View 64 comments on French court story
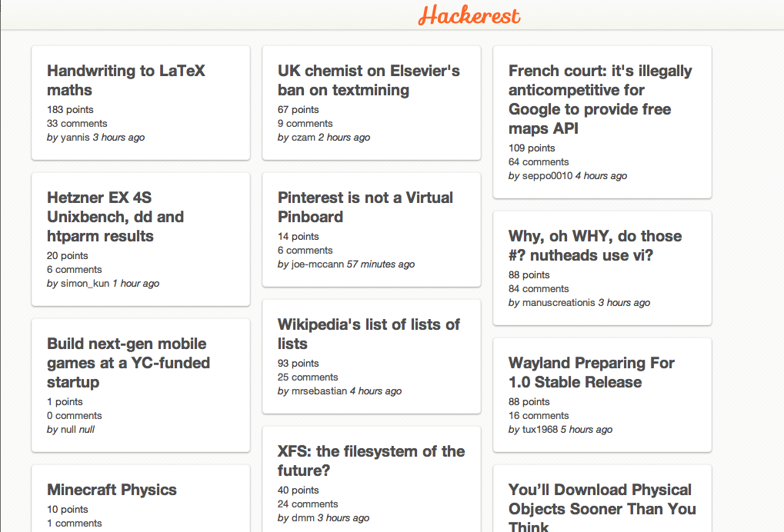Viewport: 784px width, 532px height. coord(539,162)
